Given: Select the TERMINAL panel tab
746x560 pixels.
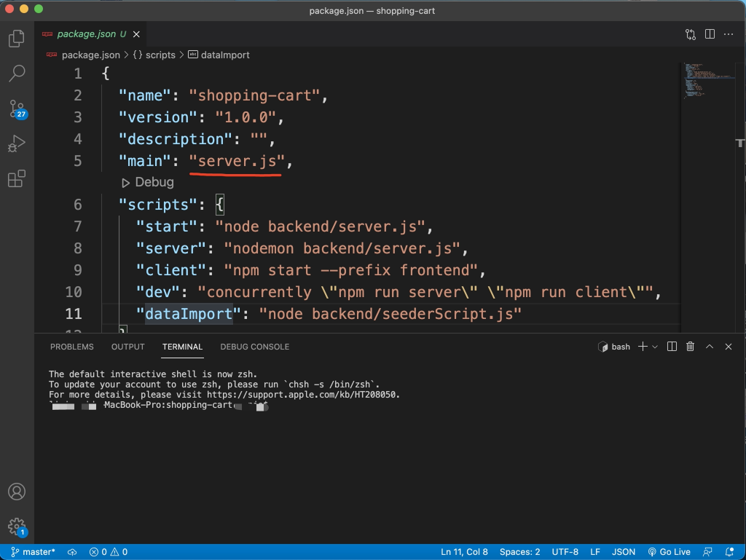Looking at the screenshot, I should click(182, 347).
